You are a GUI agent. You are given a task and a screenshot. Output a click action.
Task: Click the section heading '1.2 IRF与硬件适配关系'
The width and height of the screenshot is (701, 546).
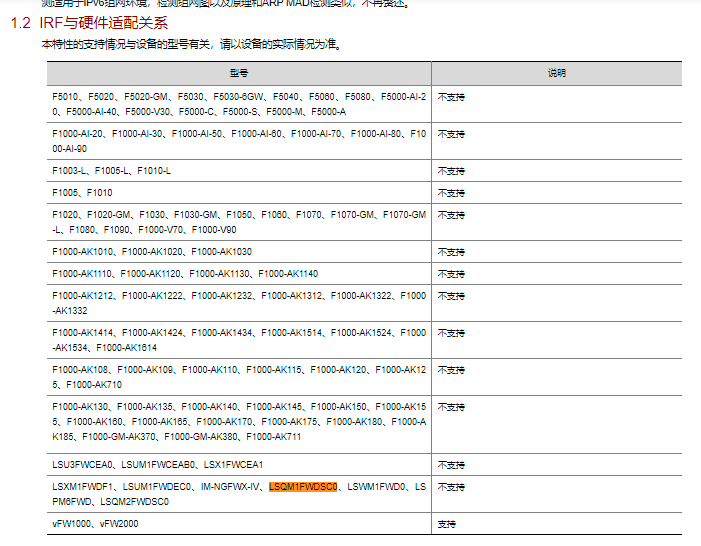(x=89, y=23)
